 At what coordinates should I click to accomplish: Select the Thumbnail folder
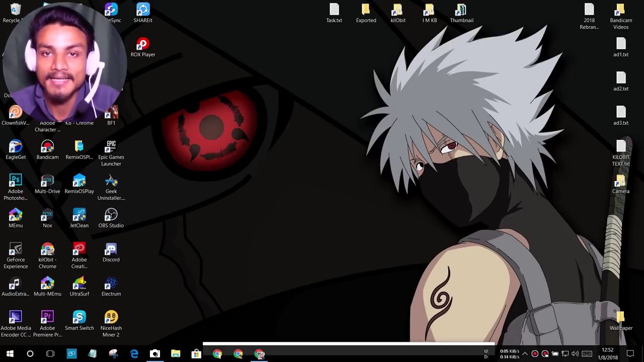click(461, 13)
